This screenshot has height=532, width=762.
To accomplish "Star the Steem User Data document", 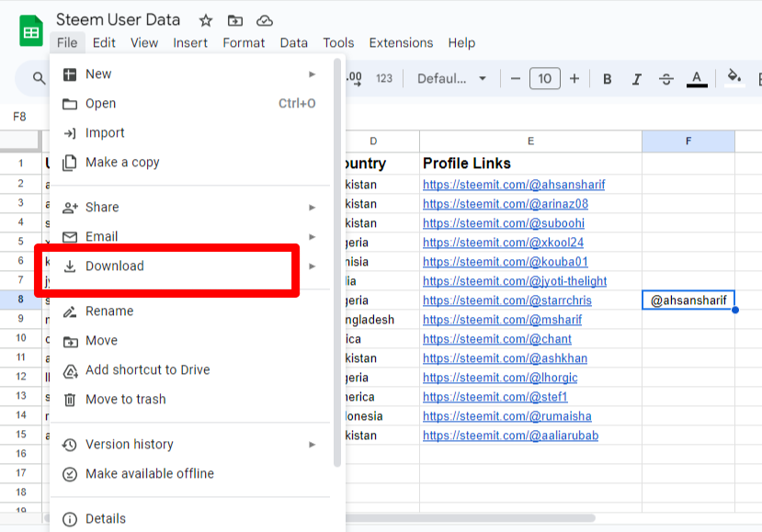I will 206,20.
